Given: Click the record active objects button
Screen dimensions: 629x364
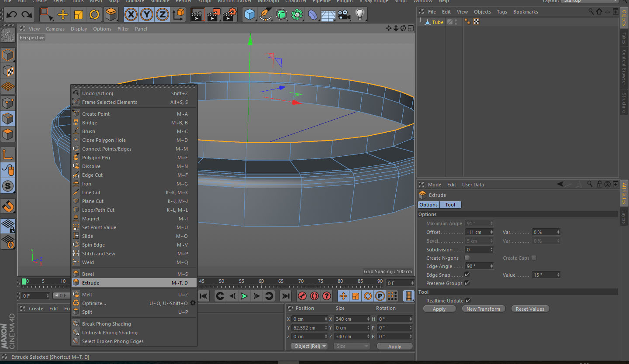Looking at the screenshot, I should 302,296.
